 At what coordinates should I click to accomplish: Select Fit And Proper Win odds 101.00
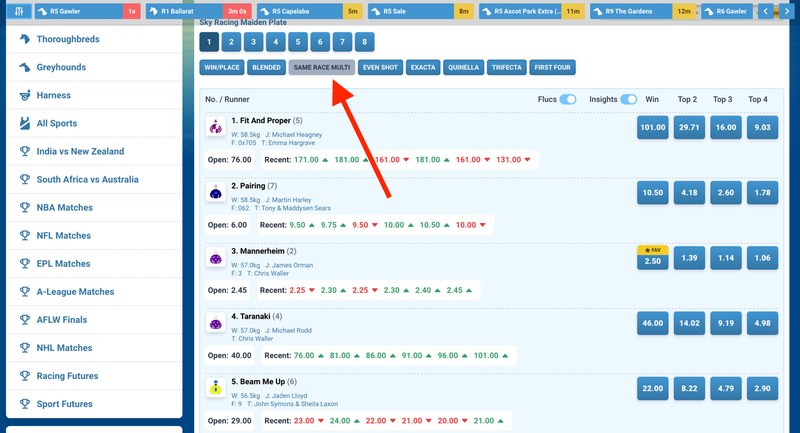click(x=653, y=128)
